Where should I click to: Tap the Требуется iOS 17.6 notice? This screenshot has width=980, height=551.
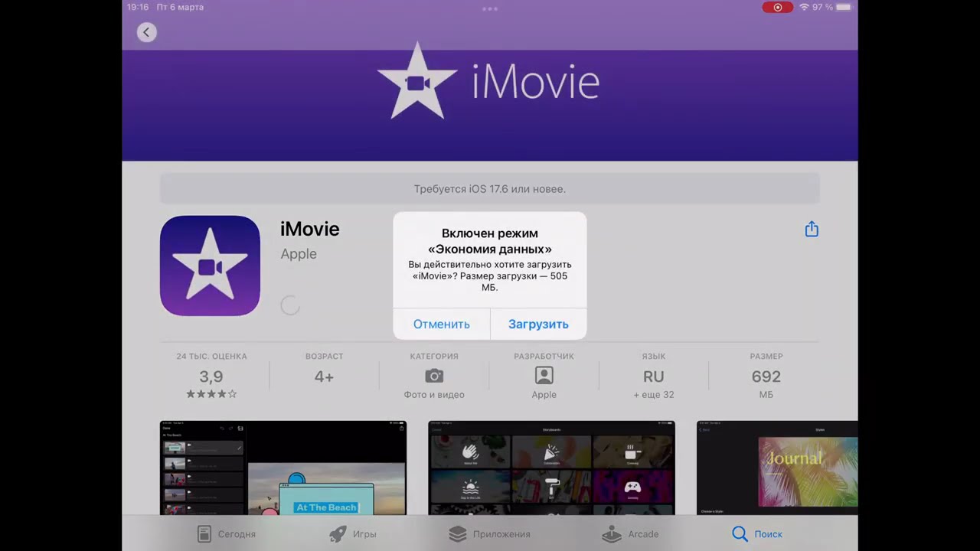click(x=490, y=189)
